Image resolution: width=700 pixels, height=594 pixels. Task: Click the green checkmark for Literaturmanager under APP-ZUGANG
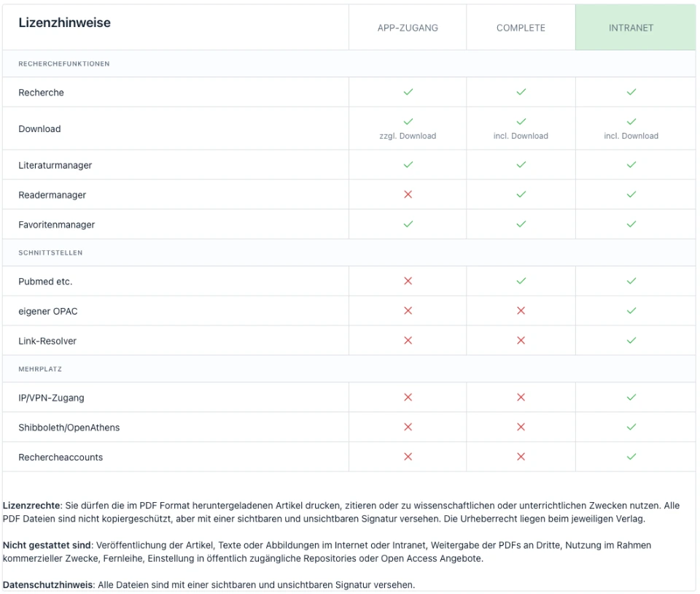coord(408,166)
